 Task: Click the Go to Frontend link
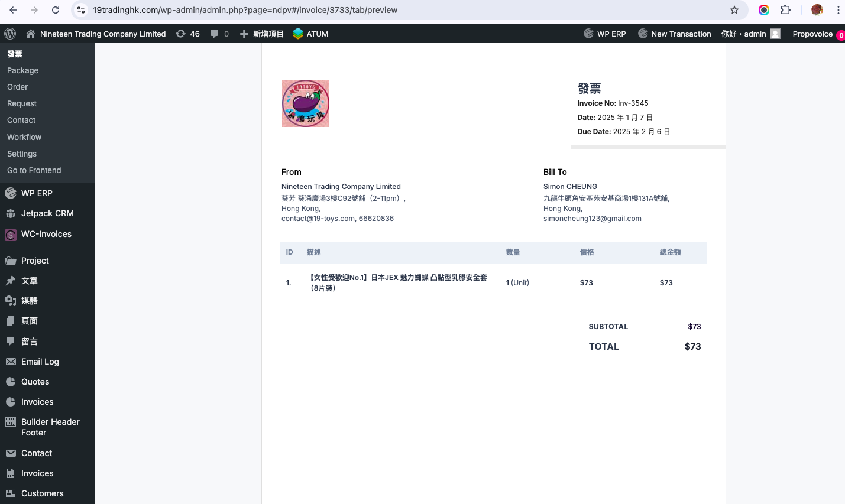coord(34,170)
